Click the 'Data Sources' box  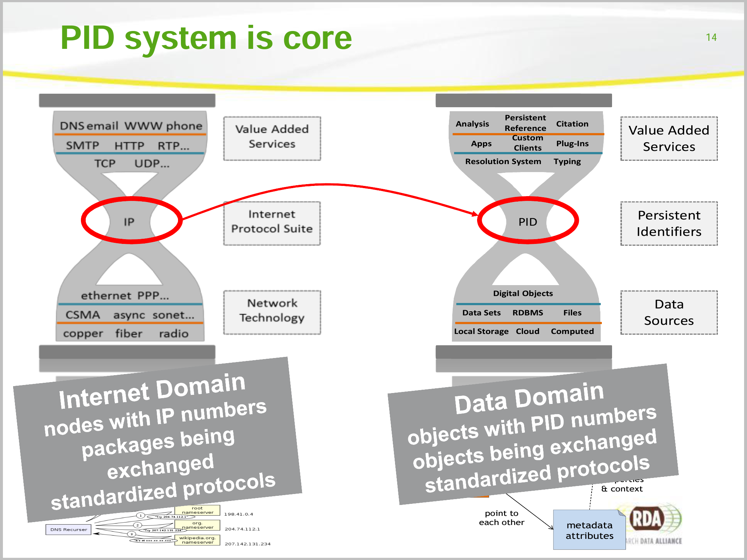pos(669,312)
